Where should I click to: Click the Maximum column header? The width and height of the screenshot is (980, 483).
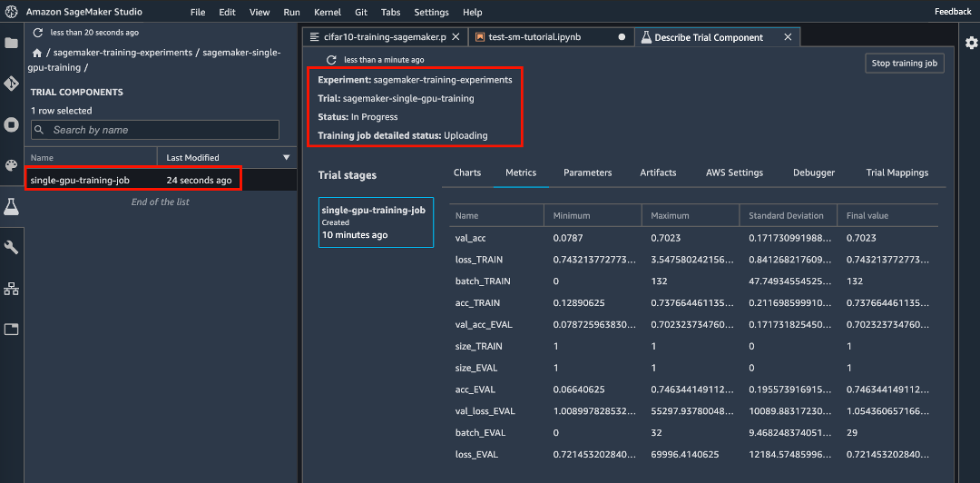tap(690, 215)
